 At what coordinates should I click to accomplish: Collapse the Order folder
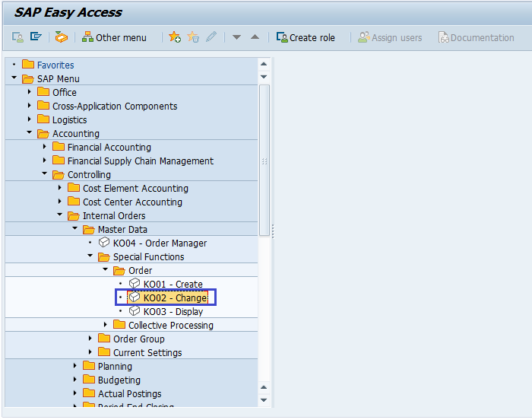105,269
